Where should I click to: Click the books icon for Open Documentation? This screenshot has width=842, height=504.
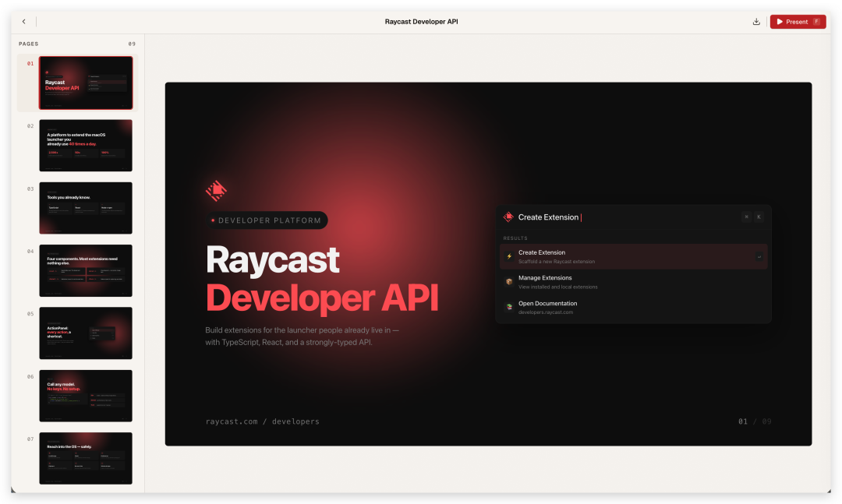pyautogui.click(x=509, y=307)
